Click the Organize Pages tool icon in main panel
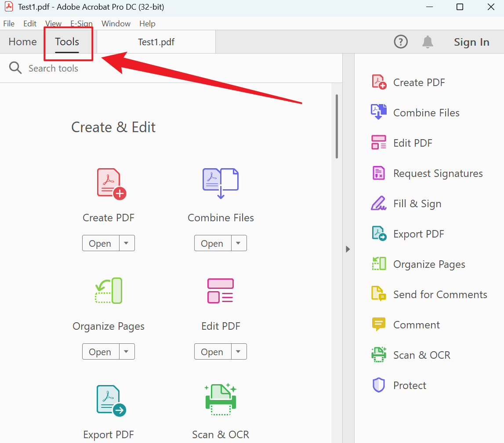Screen dimensions: 504x443 point(109,291)
